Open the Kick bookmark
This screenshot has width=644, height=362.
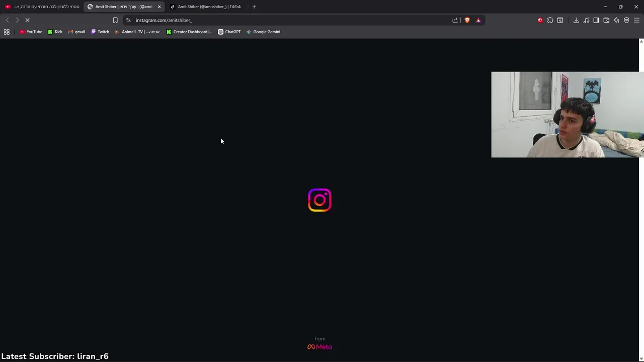[x=55, y=32]
